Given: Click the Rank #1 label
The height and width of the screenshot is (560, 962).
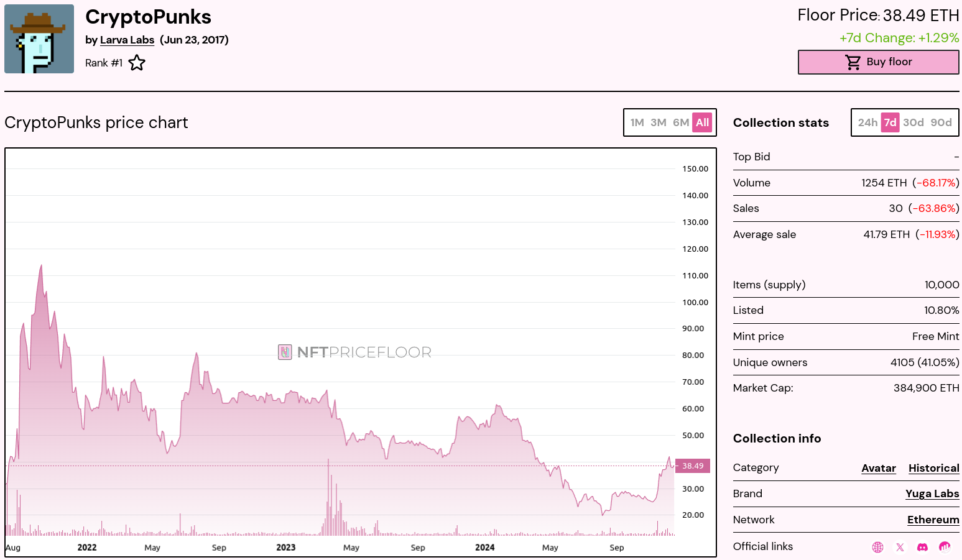Looking at the screenshot, I should coord(104,63).
